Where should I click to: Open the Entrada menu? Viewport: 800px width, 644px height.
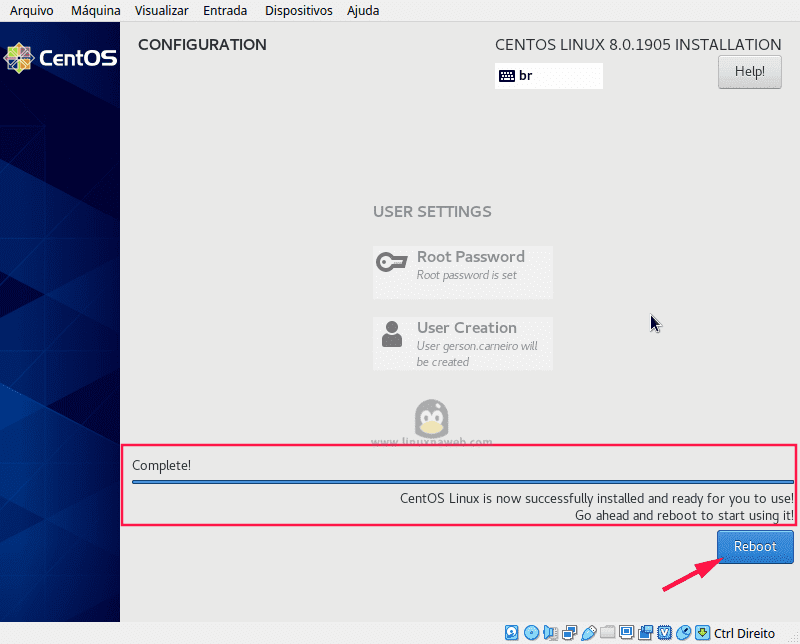225,11
